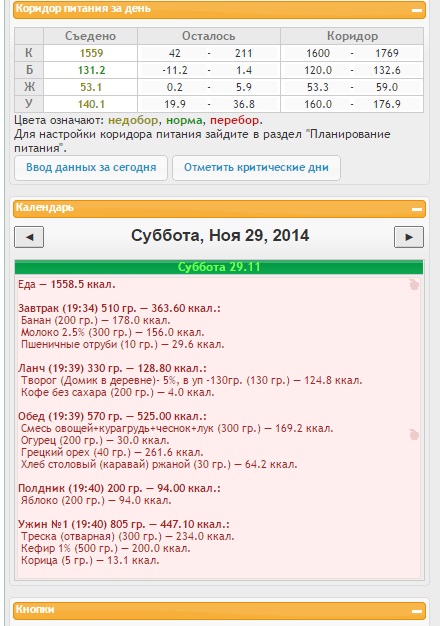Click corridor value 176.9
Screen dimensions: 440x626
pyautogui.click(x=386, y=104)
